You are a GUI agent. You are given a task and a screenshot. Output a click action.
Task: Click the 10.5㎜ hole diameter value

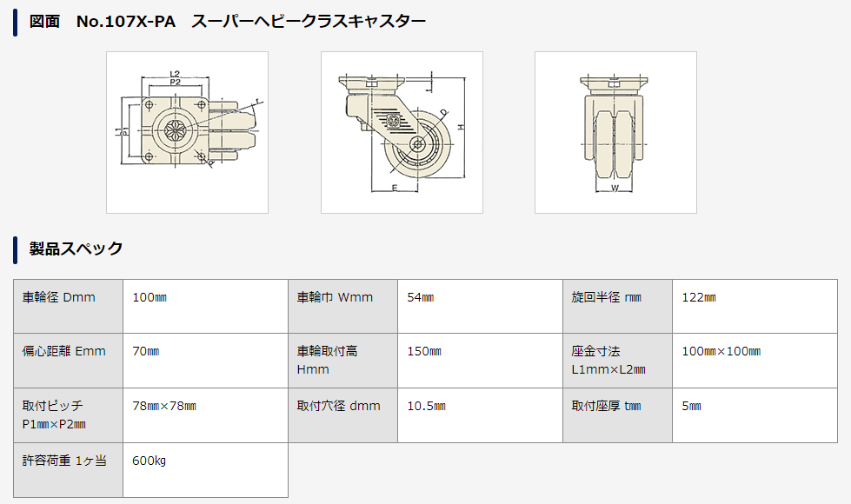click(x=427, y=406)
